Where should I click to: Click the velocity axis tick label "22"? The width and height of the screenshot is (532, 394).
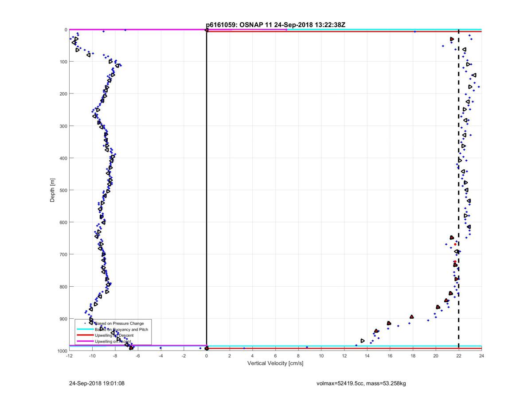tap(458, 356)
